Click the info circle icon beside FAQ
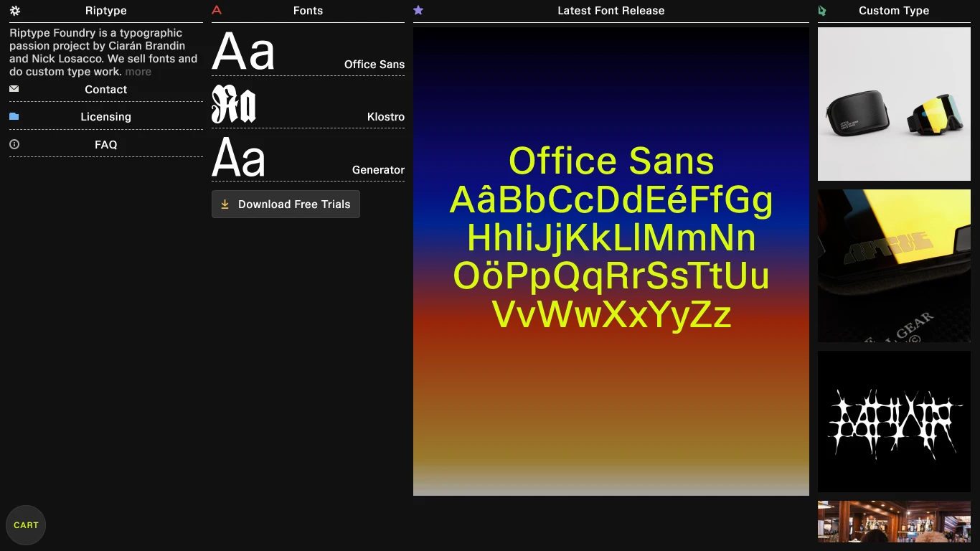This screenshot has width=980, height=551. pyautogui.click(x=14, y=144)
